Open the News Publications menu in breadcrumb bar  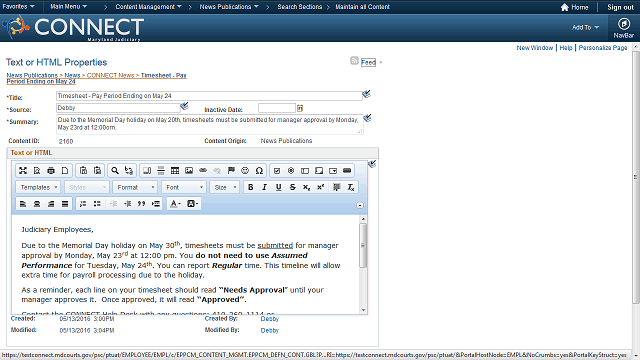pos(229,7)
